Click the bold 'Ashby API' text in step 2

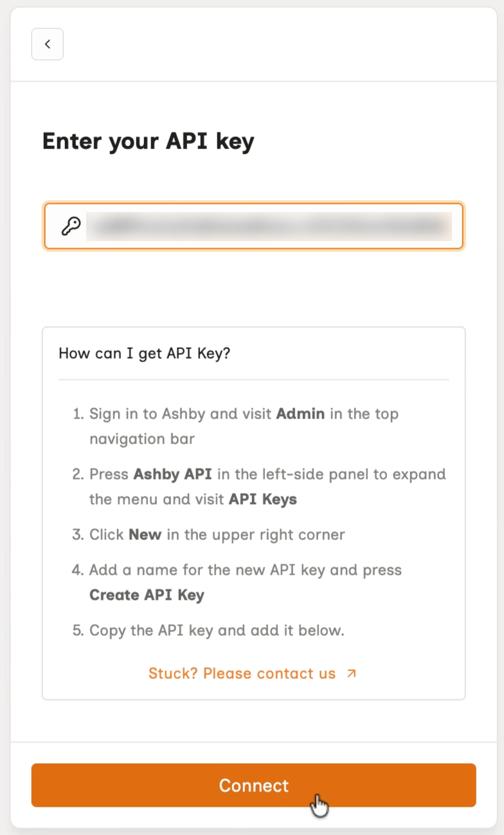[x=173, y=474]
